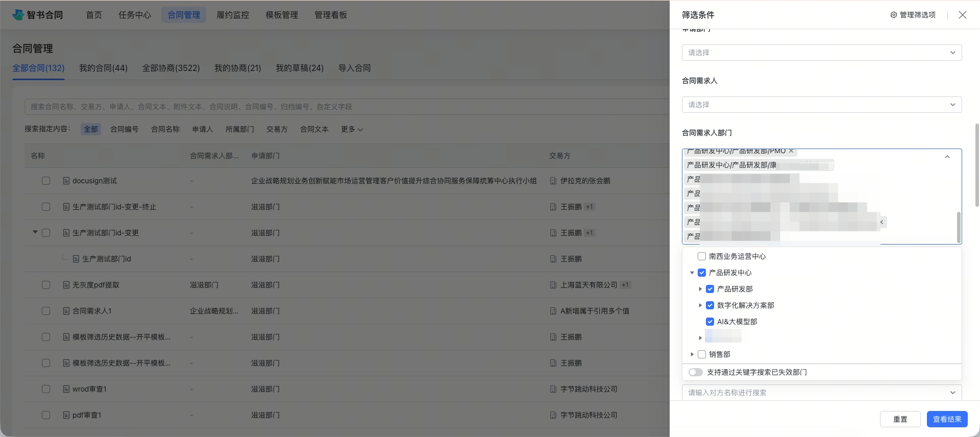Screen dimensions: 980x437
Task: Click document icon beside 合同需求人1
Action: tap(66, 311)
